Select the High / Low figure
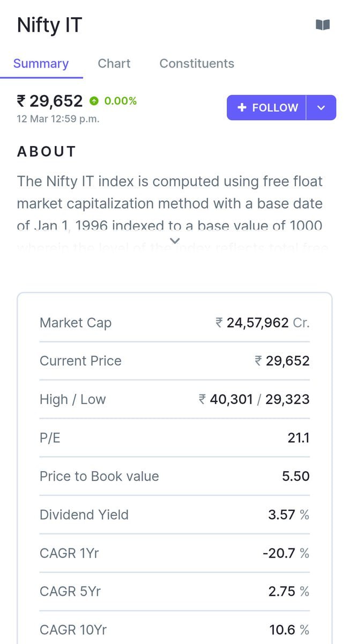 coord(255,399)
